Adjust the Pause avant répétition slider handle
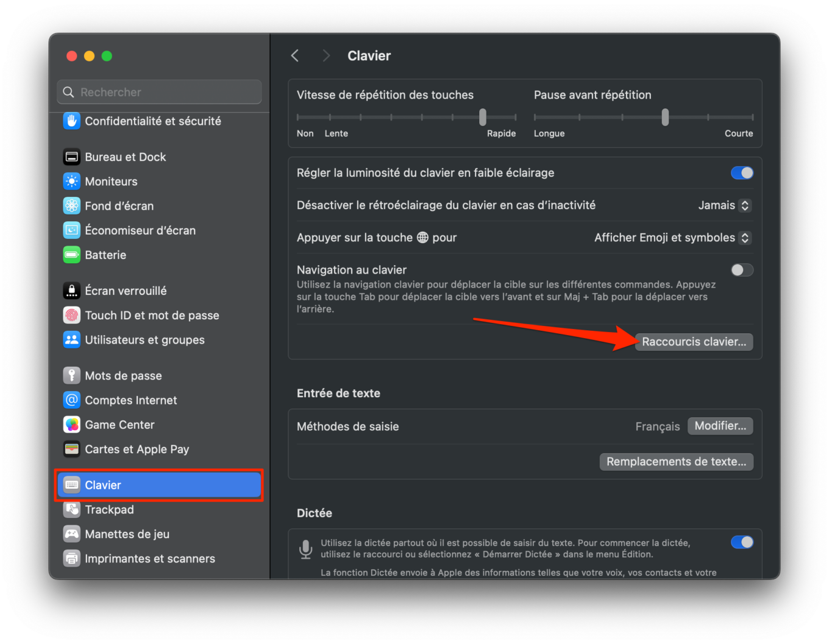 [665, 117]
